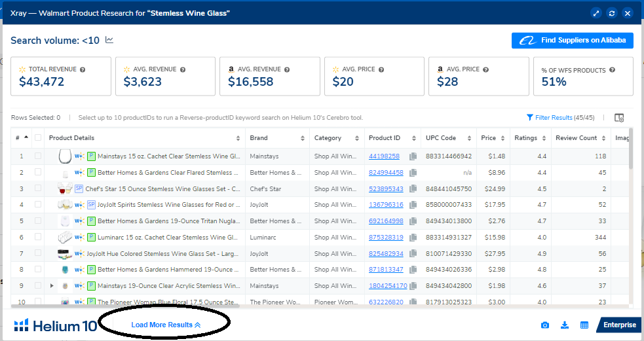Viewport: 644px width, 341px height.
Task: Open the column settings icon
Action: click(x=619, y=118)
